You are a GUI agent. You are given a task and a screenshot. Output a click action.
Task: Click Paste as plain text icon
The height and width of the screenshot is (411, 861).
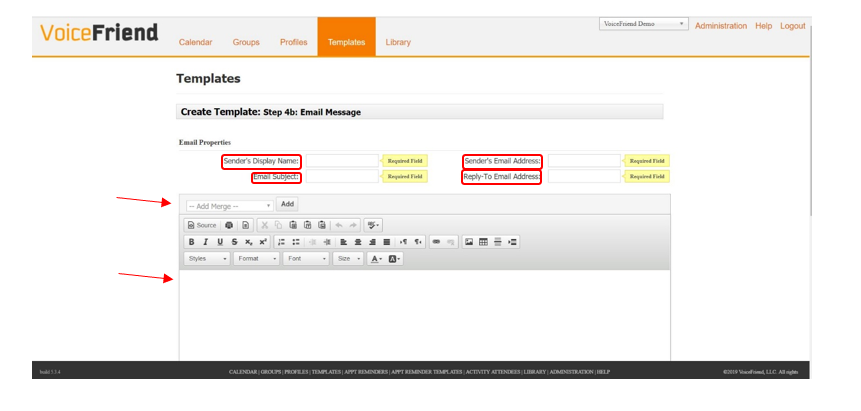308,225
